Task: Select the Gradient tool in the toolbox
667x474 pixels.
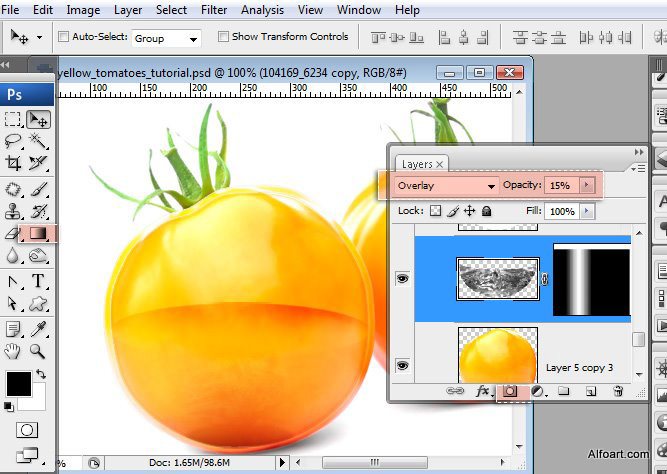Action: pos(39,232)
